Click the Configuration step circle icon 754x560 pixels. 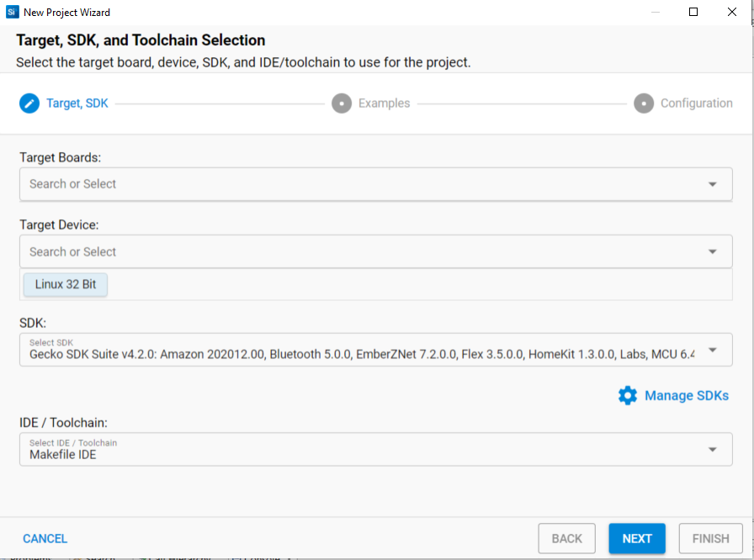(642, 103)
